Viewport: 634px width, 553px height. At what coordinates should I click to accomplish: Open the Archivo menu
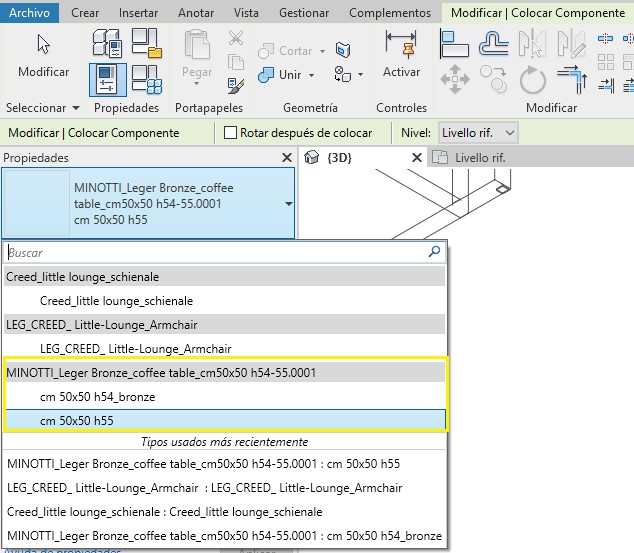point(29,13)
